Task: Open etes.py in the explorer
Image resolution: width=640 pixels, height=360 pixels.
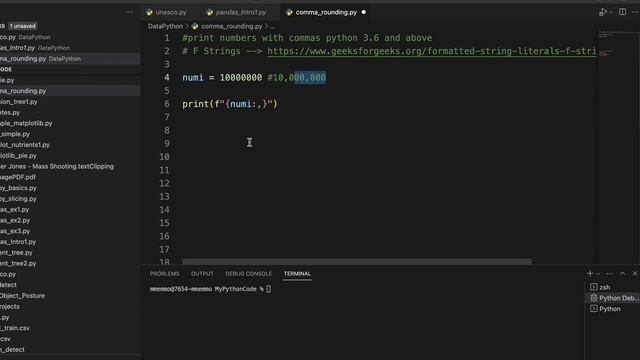Action: [x=10, y=112]
